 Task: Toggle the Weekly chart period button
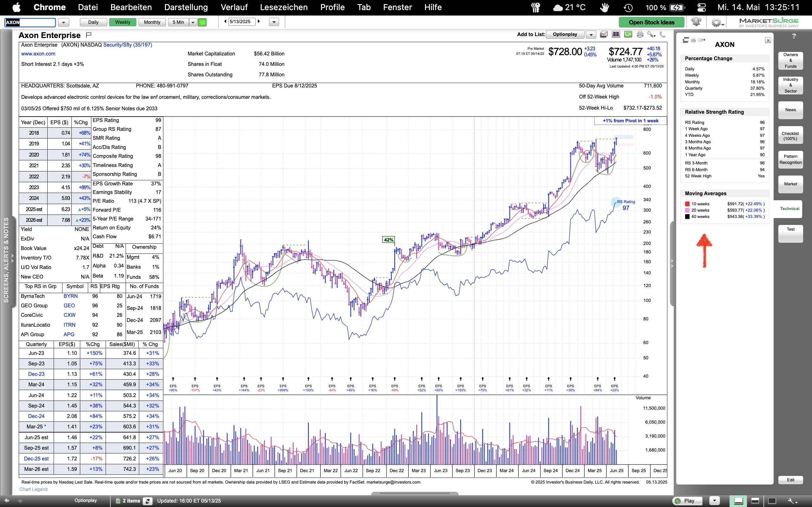pyautogui.click(x=122, y=22)
